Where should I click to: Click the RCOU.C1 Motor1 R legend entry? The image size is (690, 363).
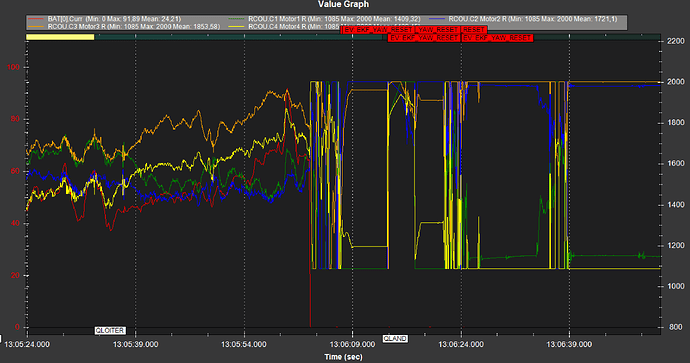tap(325, 19)
